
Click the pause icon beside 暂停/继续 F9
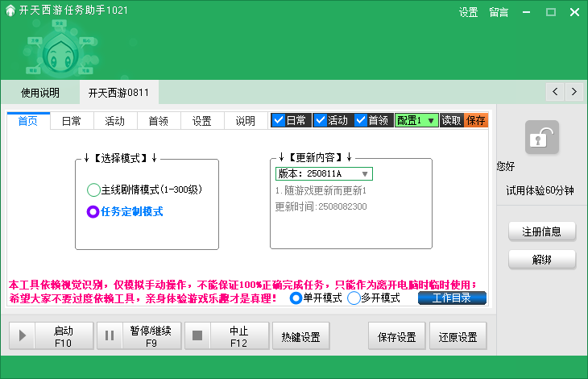coord(109,335)
